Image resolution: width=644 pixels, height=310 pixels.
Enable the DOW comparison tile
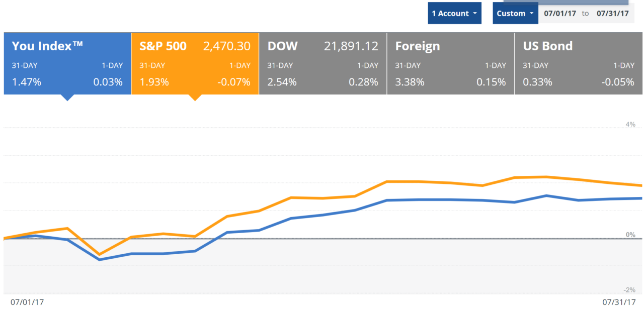(323, 63)
